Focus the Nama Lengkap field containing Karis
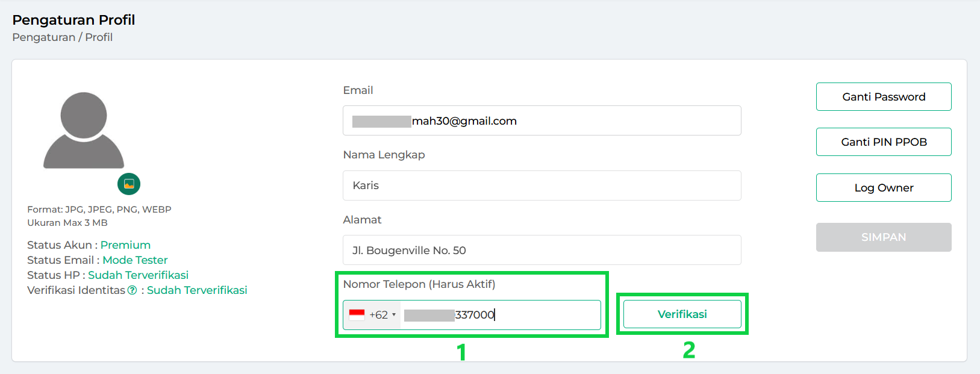Screen dimensions: 980x374 [541, 185]
